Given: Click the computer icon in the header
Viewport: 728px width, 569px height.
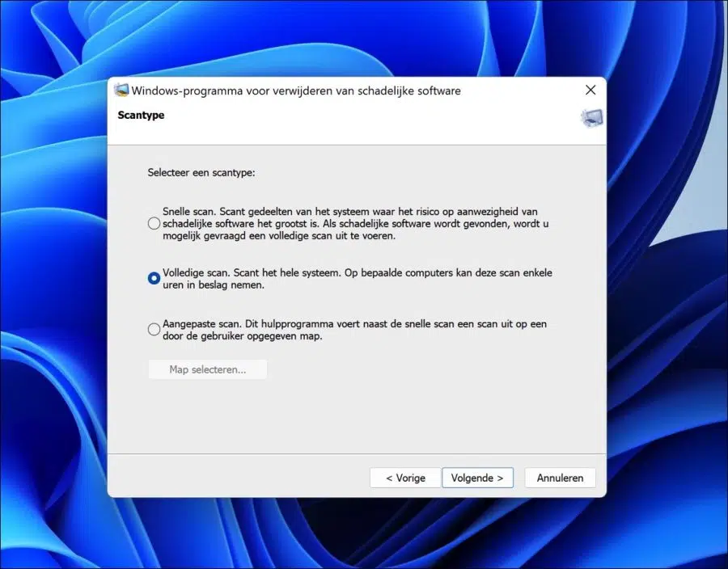Looking at the screenshot, I should [x=591, y=118].
